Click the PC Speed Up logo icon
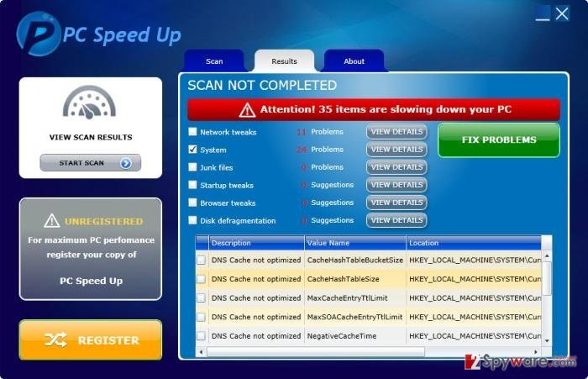 coord(39,34)
